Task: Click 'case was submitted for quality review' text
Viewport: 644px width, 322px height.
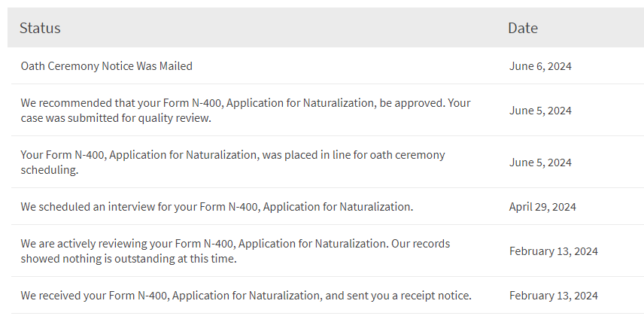Action: pyautogui.click(x=116, y=118)
